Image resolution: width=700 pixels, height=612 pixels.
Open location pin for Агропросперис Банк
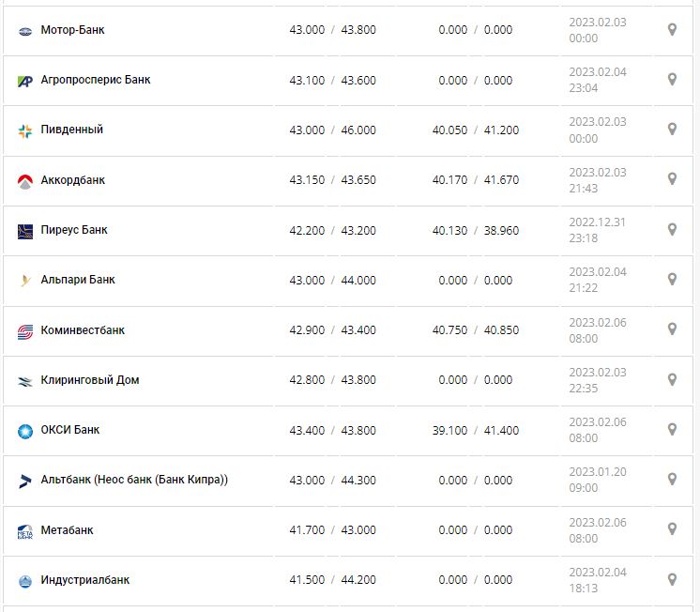672,80
